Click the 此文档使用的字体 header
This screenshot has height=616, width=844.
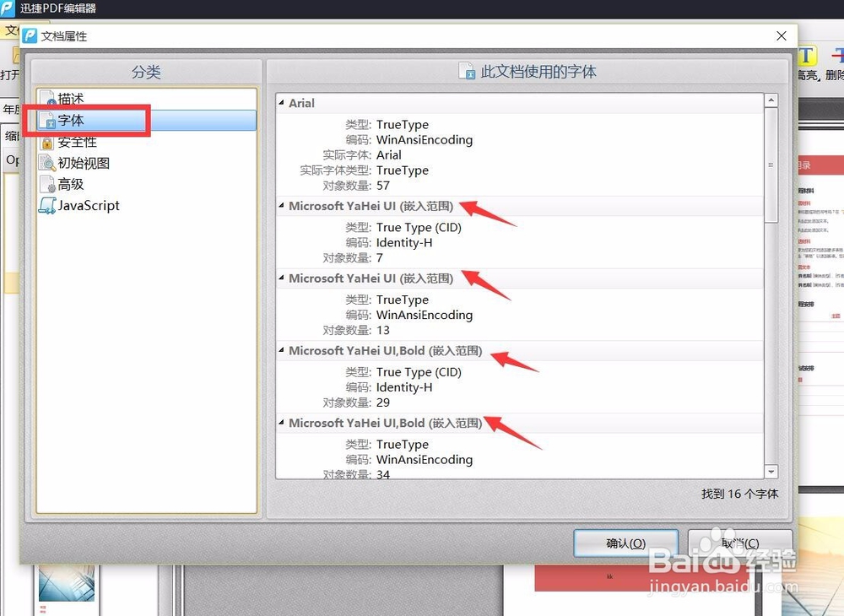(538, 72)
